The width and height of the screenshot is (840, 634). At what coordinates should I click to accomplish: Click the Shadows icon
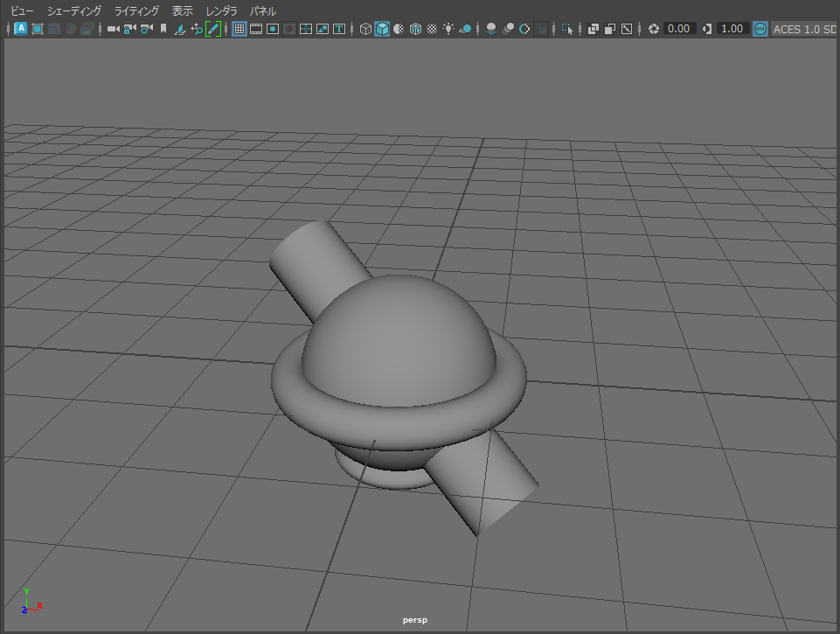[x=465, y=29]
